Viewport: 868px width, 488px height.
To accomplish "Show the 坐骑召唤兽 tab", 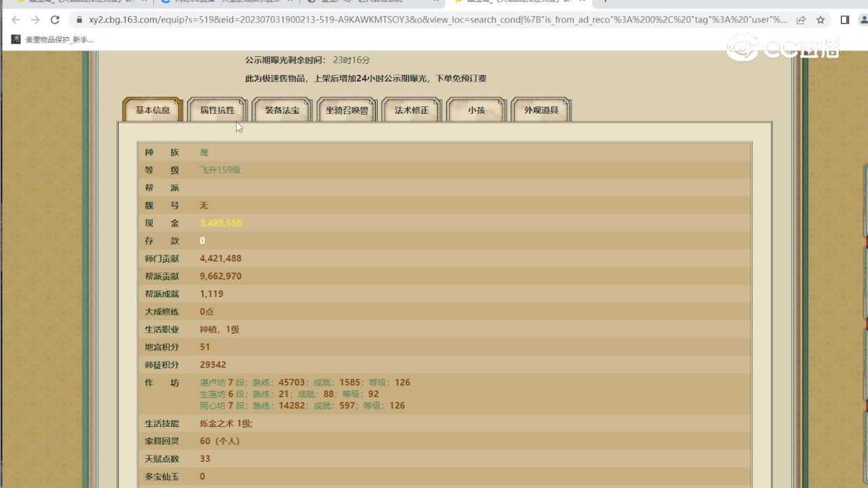I will (x=347, y=110).
